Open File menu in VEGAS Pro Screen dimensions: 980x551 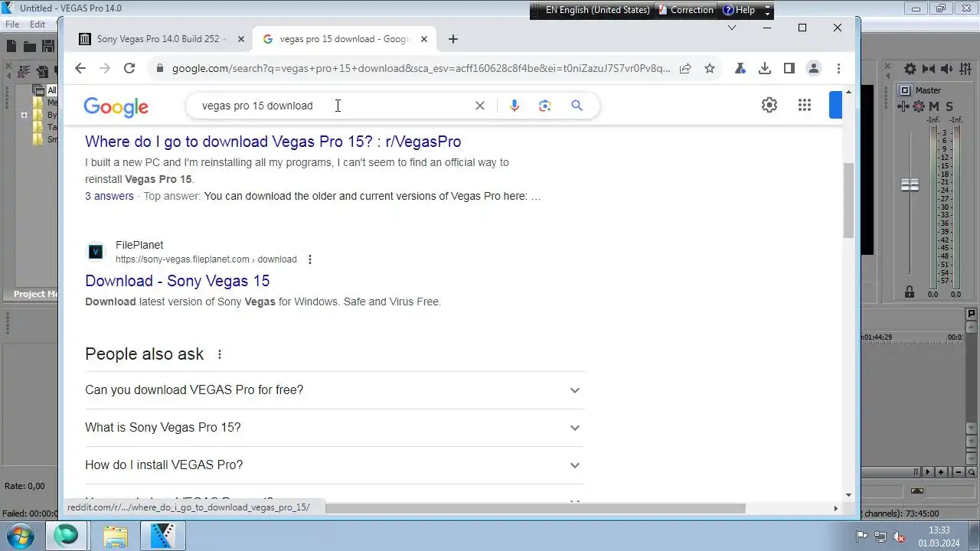pyautogui.click(x=12, y=24)
